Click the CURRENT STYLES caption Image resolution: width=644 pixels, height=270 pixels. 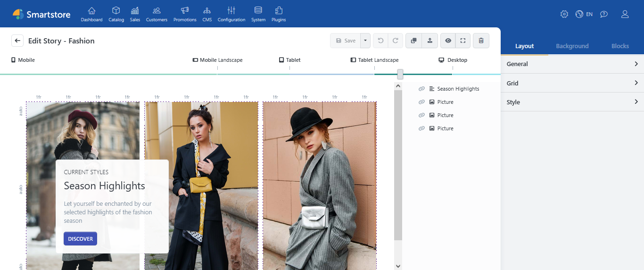86,172
